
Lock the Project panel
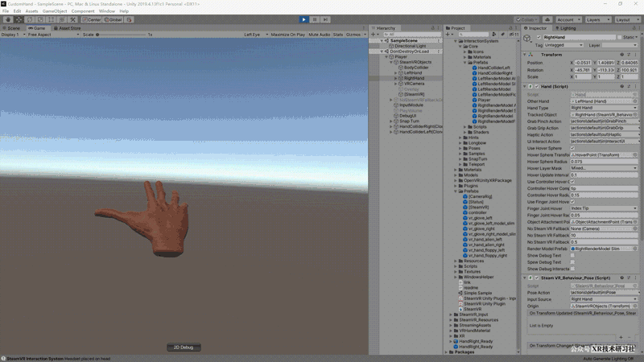[510, 28]
